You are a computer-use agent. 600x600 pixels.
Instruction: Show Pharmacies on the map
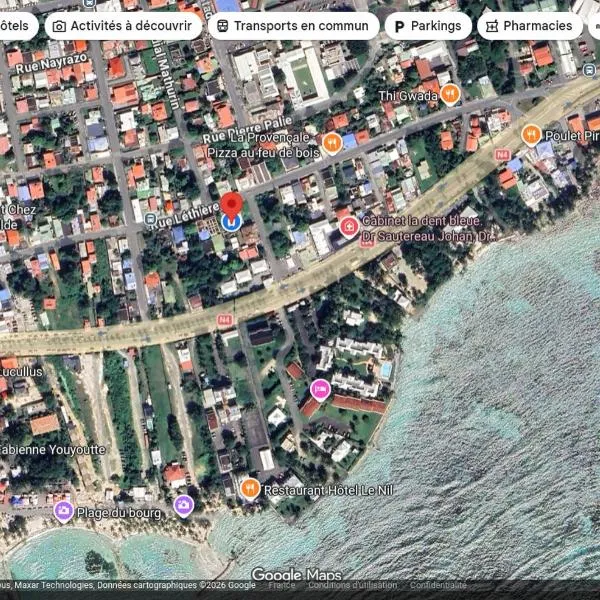pos(530,26)
